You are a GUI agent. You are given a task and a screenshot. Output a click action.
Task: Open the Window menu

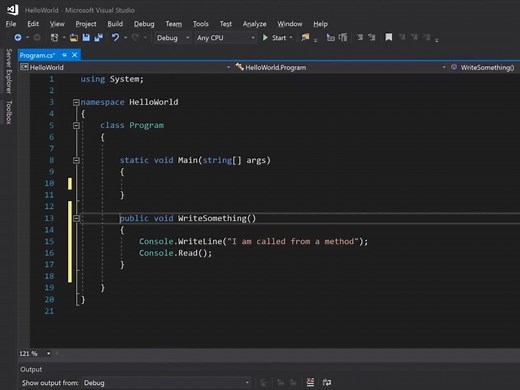290,24
